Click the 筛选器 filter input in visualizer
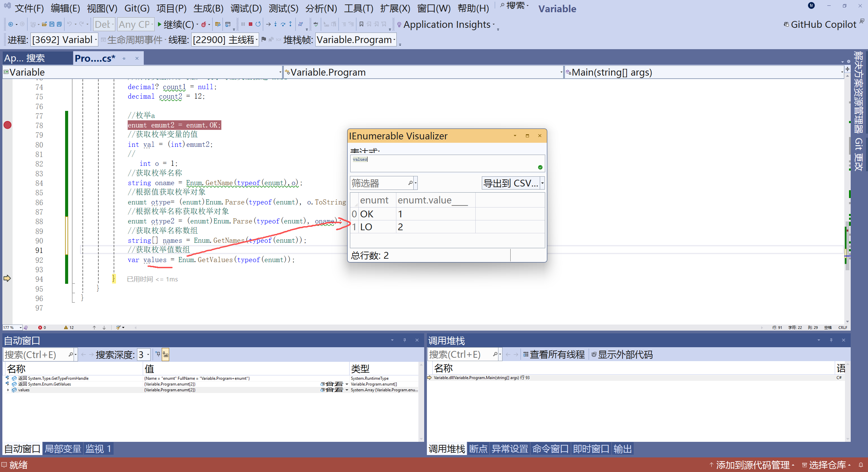The height and width of the screenshot is (472, 868). [379, 183]
